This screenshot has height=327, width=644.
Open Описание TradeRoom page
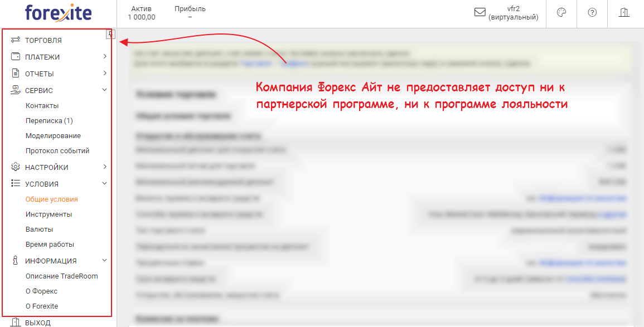click(61, 276)
